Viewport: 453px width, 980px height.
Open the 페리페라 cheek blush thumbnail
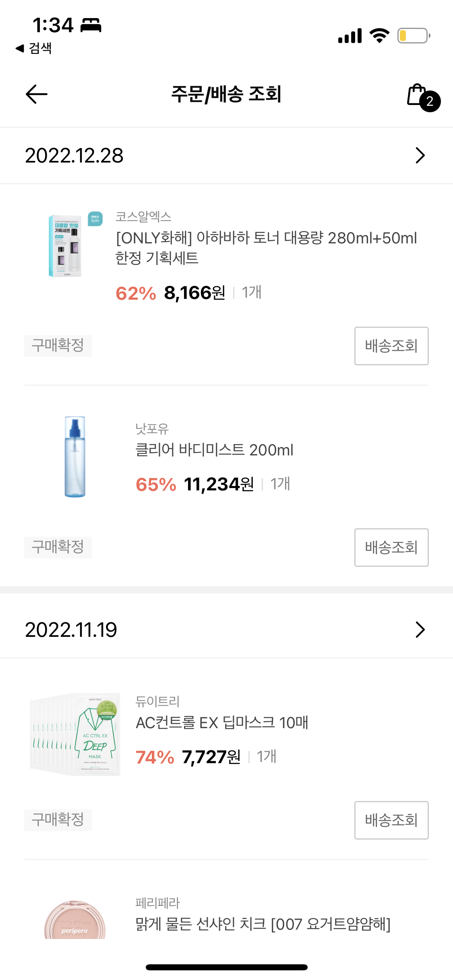pyautogui.click(x=75, y=921)
